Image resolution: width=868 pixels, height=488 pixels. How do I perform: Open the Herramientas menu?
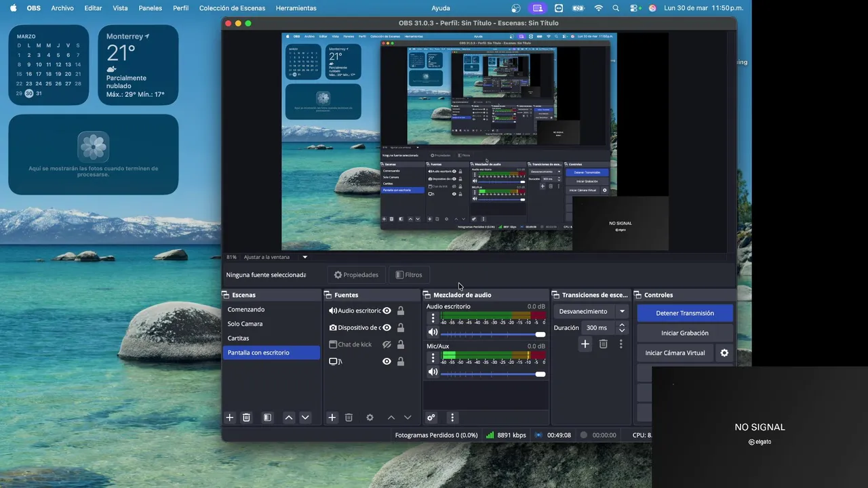pyautogui.click(x=296, y=8)
